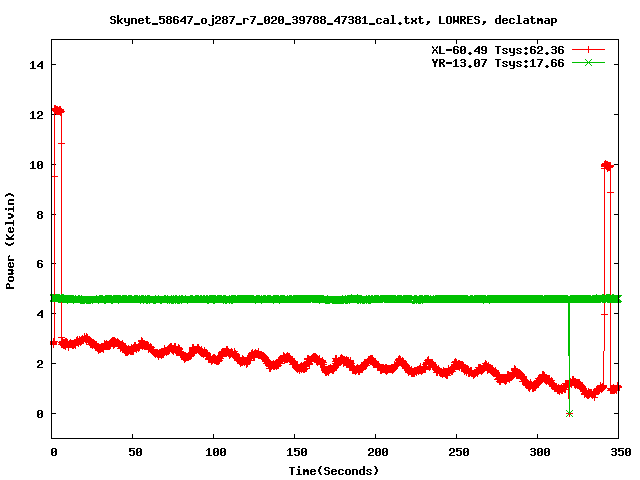Click the green legend line sample marker

588,63
